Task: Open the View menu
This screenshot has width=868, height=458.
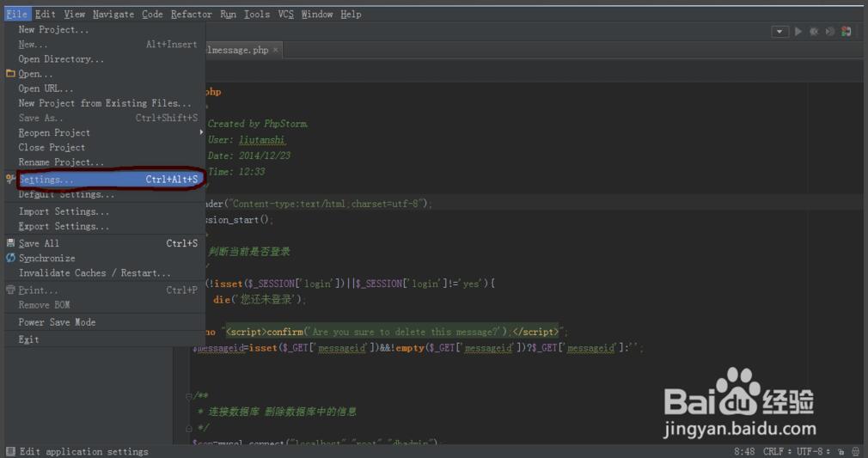Action: (74, 14)
